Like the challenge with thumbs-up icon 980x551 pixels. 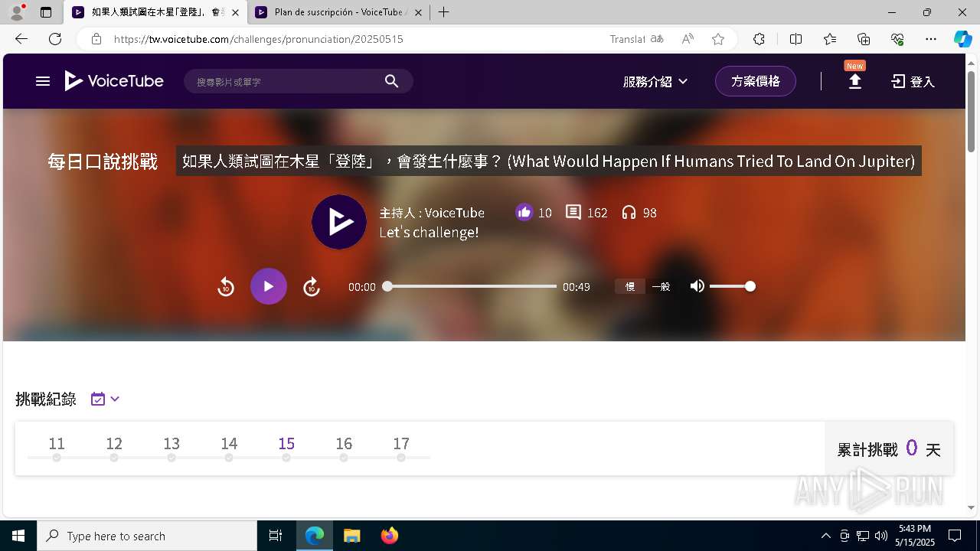coord(524,212)
